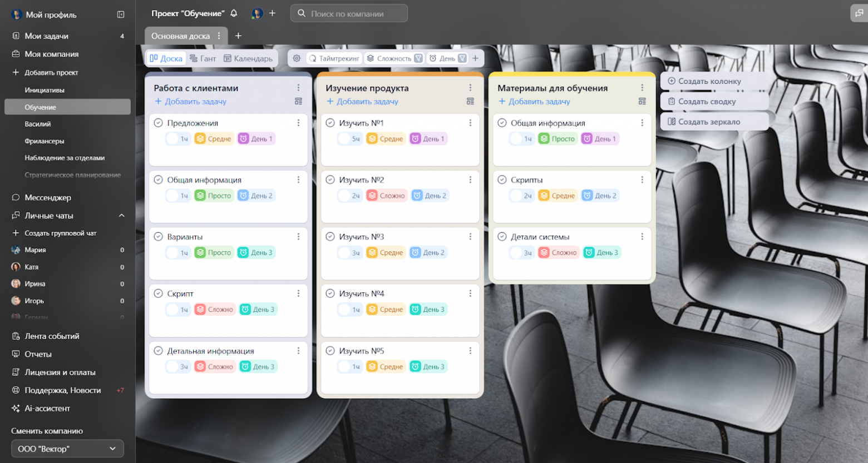This screenshot has height=463, width=868.
Task: Click the filter icon next to Сложность
Action: pyautogui.click(x=418, y=58)
